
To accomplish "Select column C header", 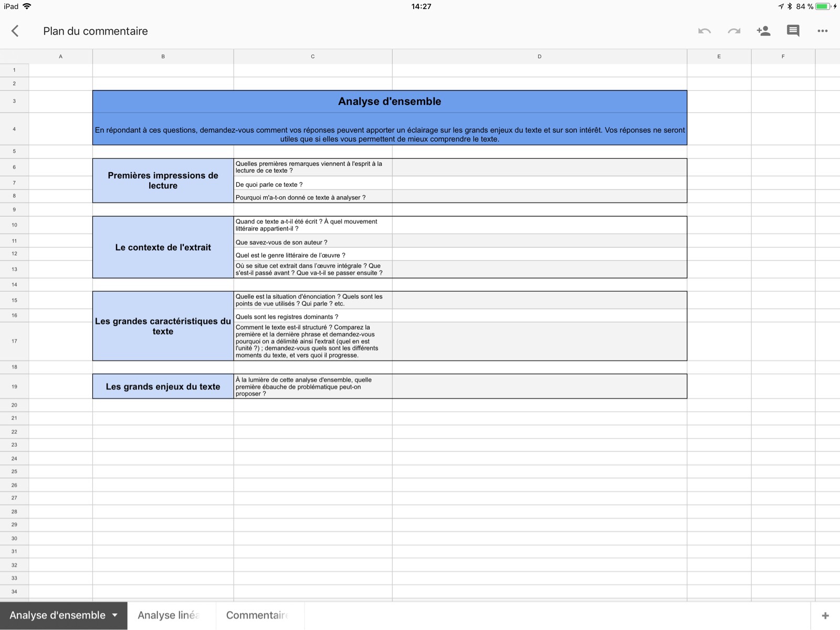I will coord(313,56).
